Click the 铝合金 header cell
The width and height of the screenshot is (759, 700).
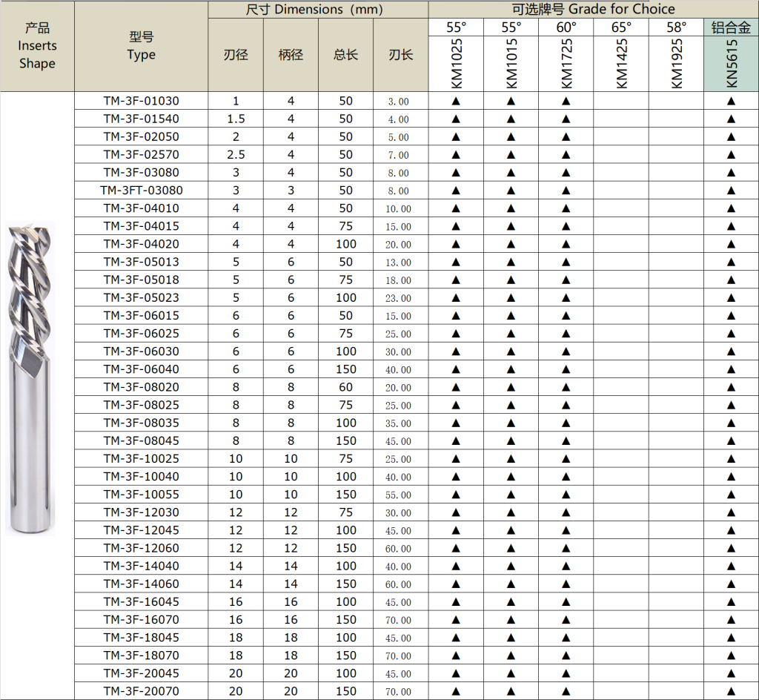click(732, 27)
